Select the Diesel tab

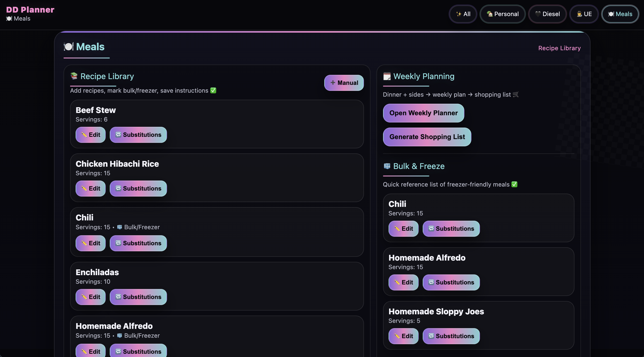[x=547, y=14]
